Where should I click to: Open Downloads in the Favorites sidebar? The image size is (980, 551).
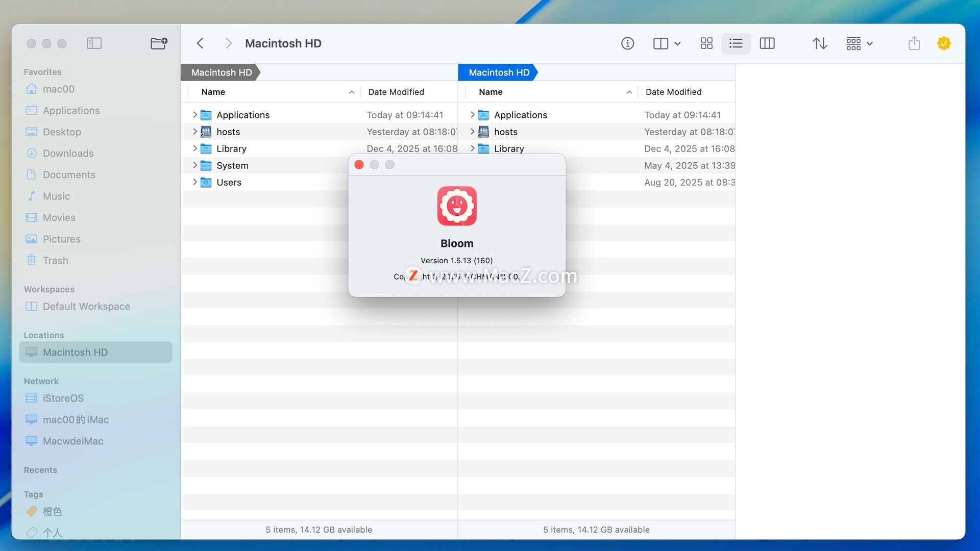[68, 153]
